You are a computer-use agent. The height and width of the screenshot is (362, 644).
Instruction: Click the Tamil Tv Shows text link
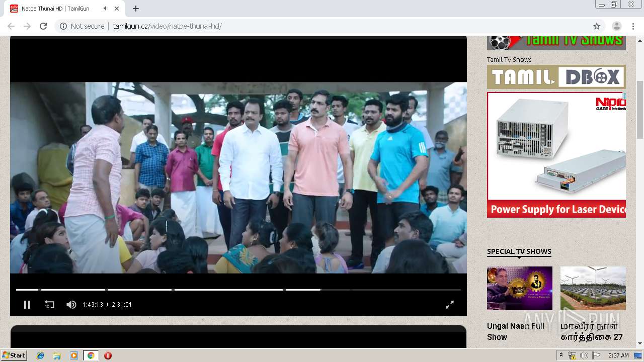point(509,59)
